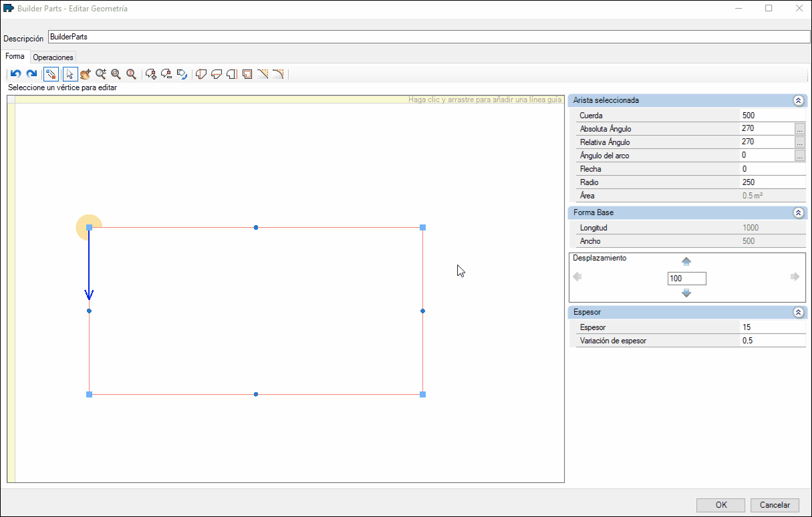Image resolution: width=812 pixels, height=517 pixels.
Task: Click the shape icon with orange right edge
Action: pyautogui.click(x=232, y=74)
